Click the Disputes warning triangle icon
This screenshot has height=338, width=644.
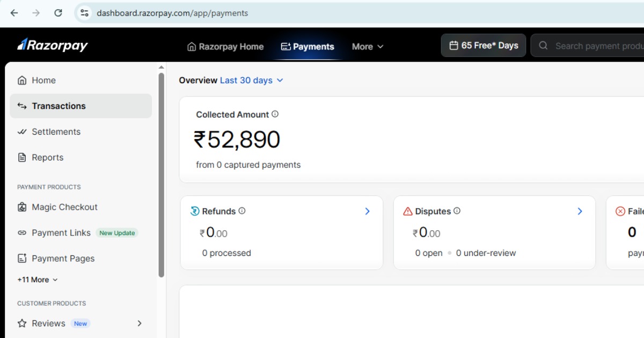408,211
